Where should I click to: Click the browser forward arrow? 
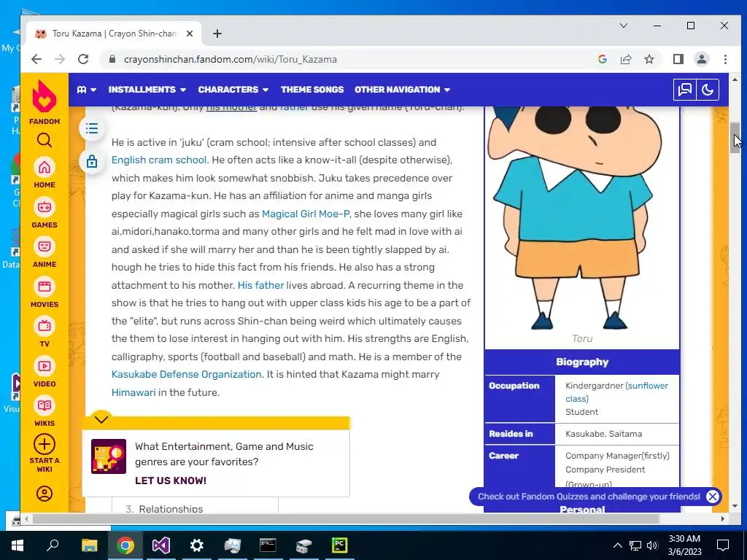click(60, 59)
